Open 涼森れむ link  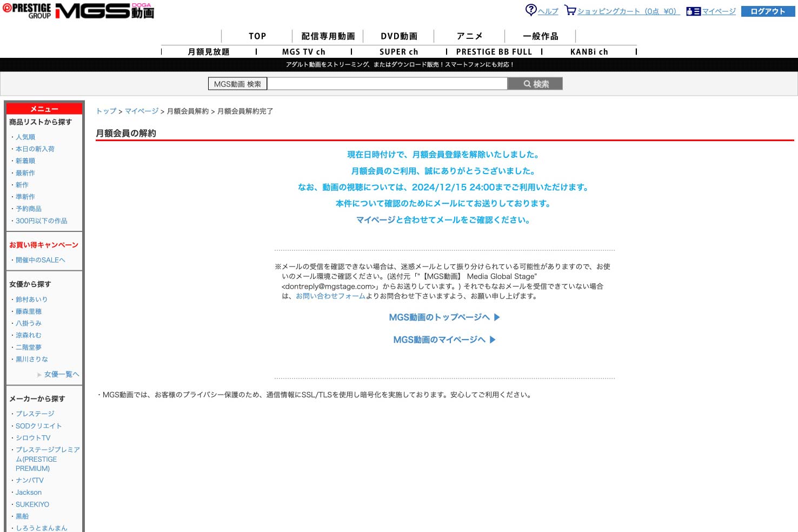[29, 335]
